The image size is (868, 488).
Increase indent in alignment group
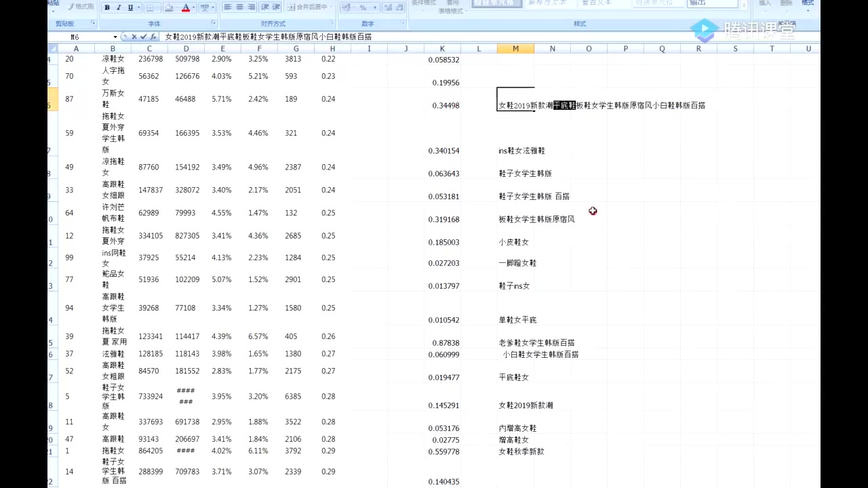point(276,7)
